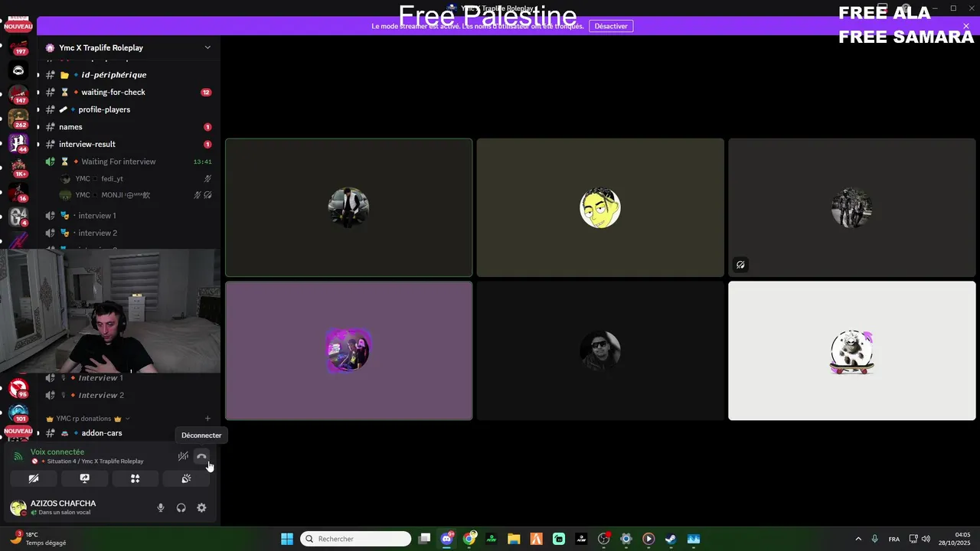Open server icon with 147 badge
This screenshot has height=551, width=980.
(18, 95)
